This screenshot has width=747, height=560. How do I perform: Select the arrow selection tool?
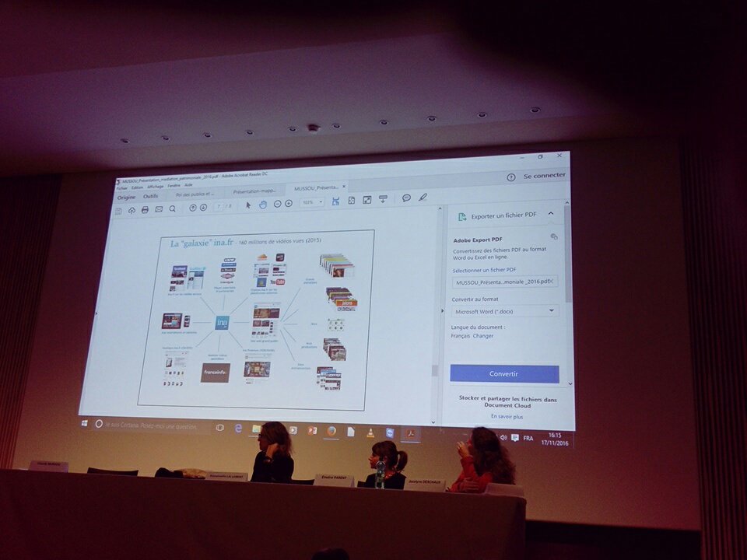pyautogui.click(x=247, y=205)
